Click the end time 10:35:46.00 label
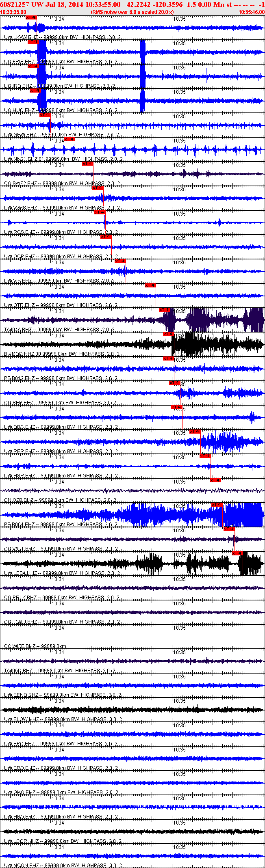This screenshot has height=868, width=265. (252, 12)
